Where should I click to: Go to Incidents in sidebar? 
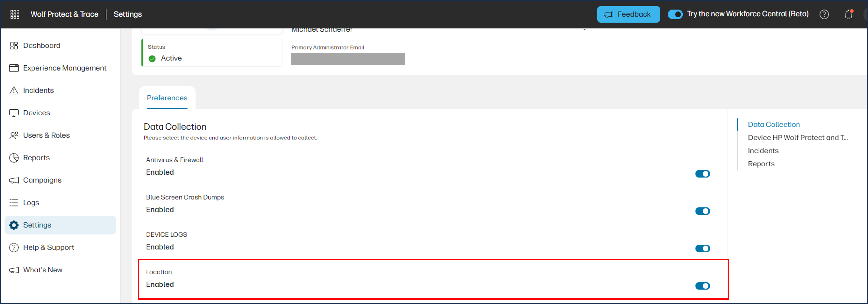(38, 90)
